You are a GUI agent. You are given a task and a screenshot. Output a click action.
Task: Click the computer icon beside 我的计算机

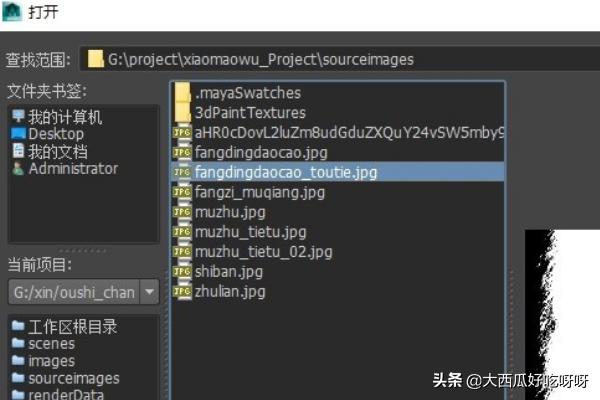pos(18,116)
